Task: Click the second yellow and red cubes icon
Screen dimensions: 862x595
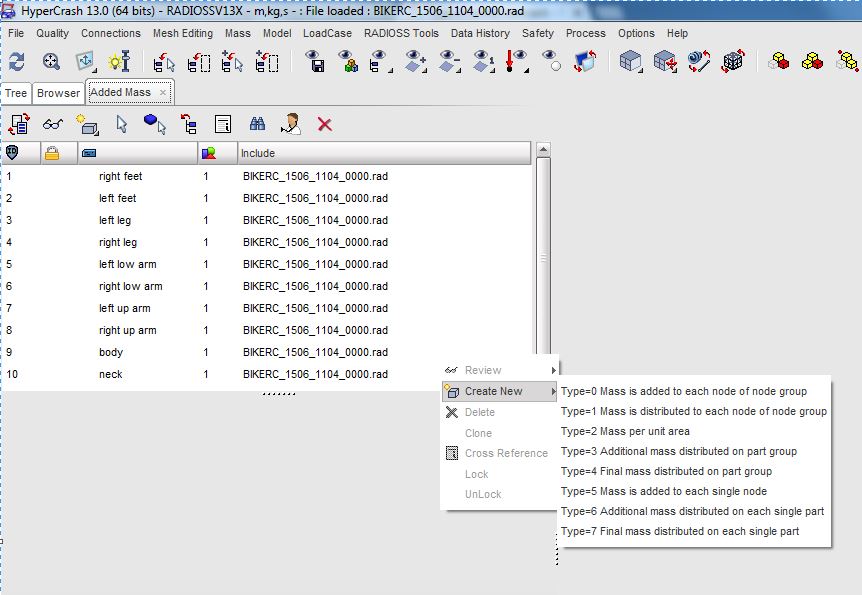Action: (x=813, y=62)
